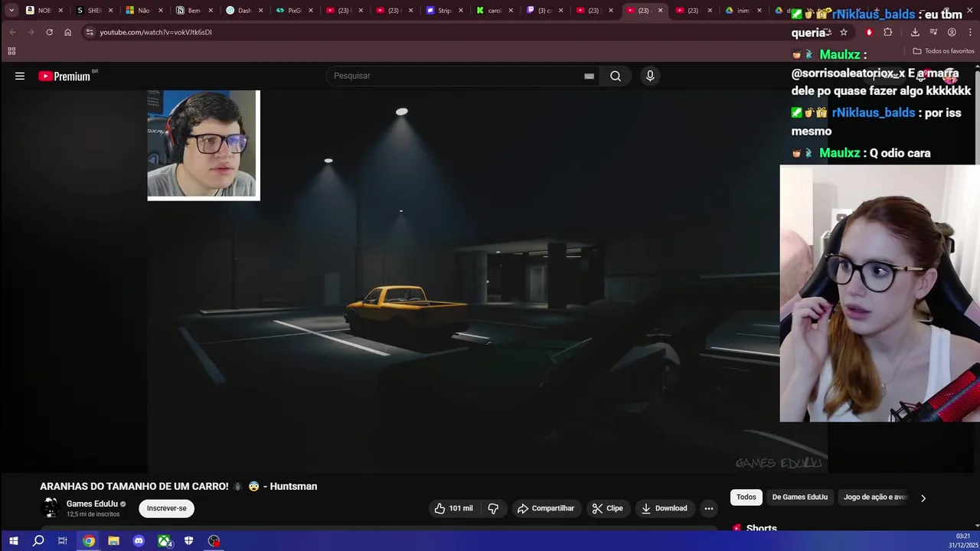Select the De Games EduUu chip
The width and height of the screenshot is (980, 551).
(x=799, y=497)
